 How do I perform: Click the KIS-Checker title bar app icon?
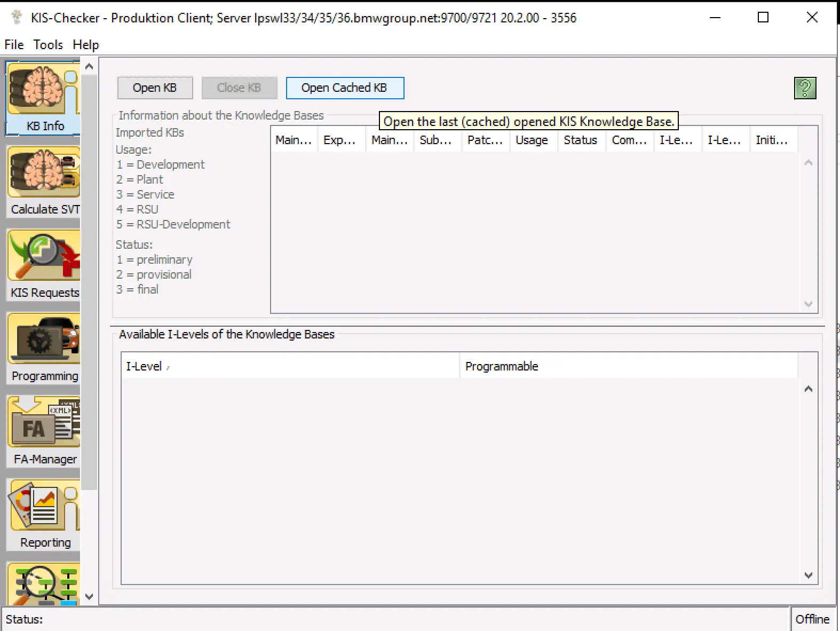[17, 18]
